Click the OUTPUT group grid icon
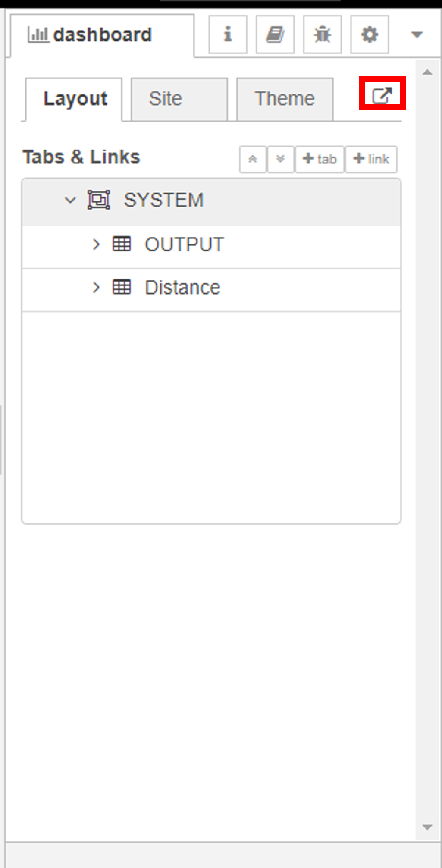 (x=122, y=244)
